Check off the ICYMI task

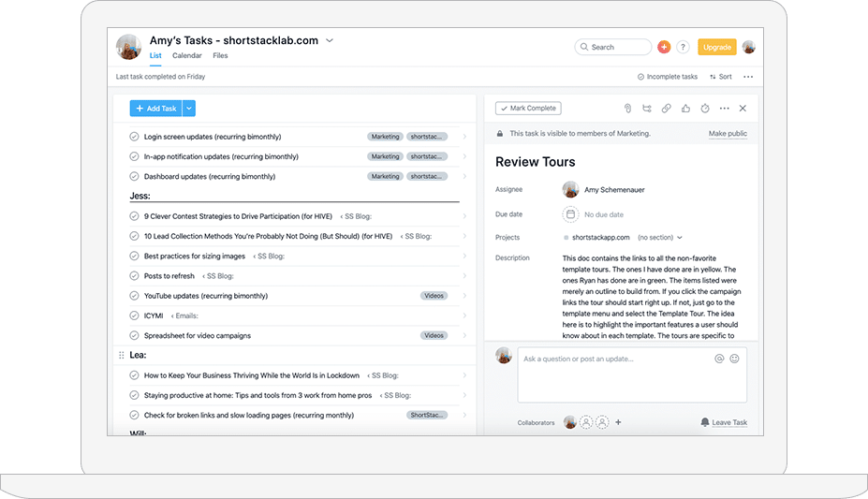pos(134,316)
